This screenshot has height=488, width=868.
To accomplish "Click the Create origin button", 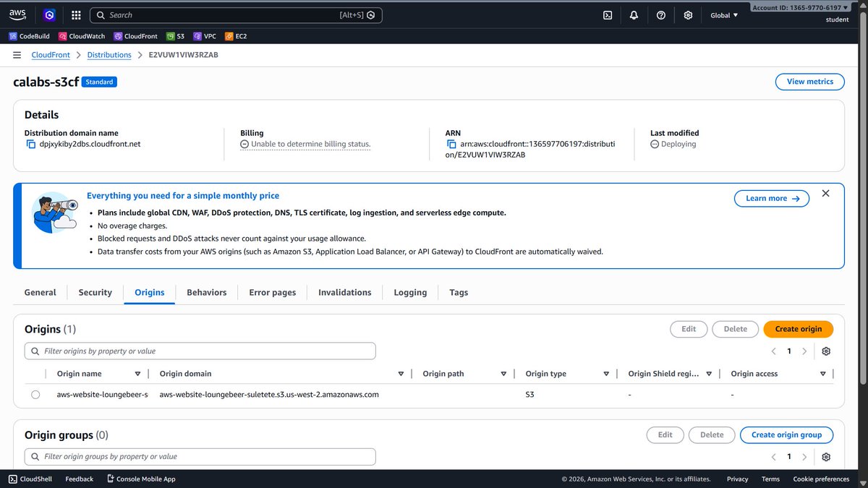I will pos(798,329).
